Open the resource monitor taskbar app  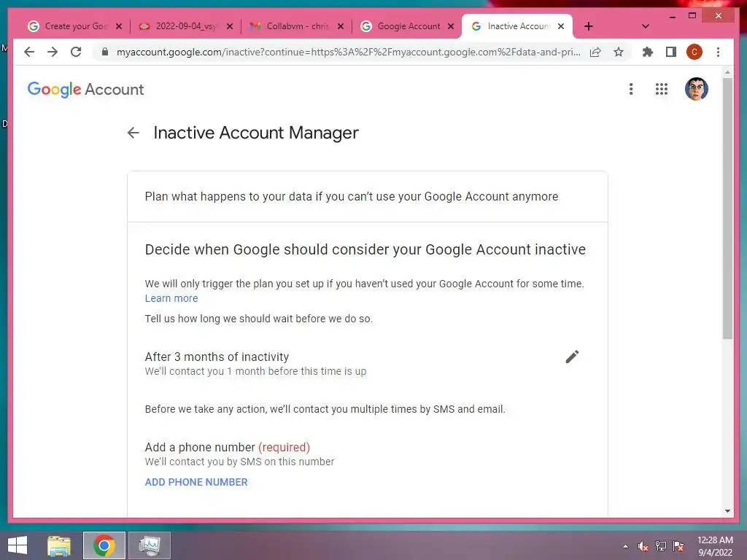pos(149,545)
